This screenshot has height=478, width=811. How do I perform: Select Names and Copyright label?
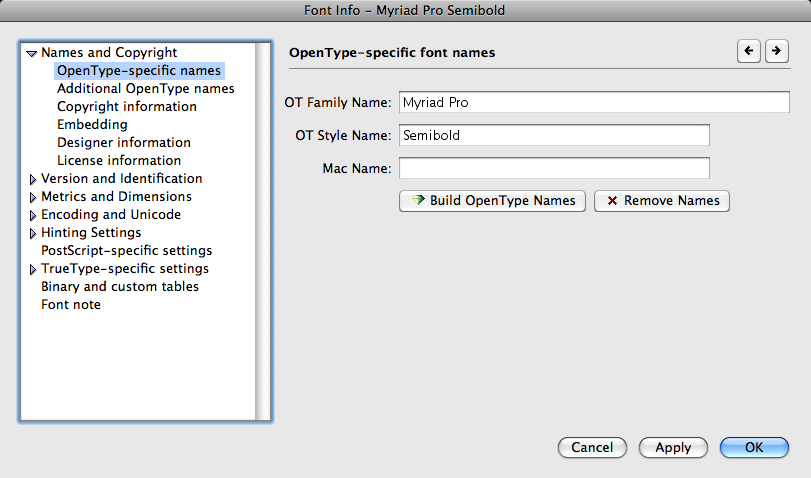coord(109,52)
